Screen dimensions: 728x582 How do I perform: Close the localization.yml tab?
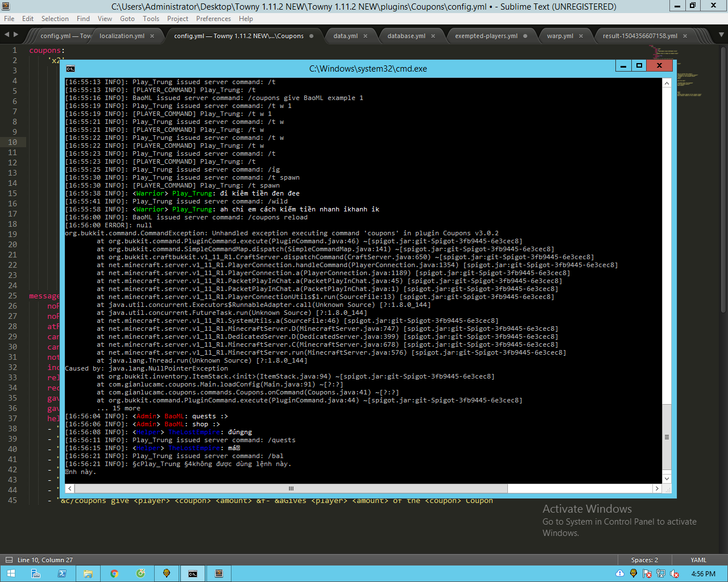click(x=152, y=36)
